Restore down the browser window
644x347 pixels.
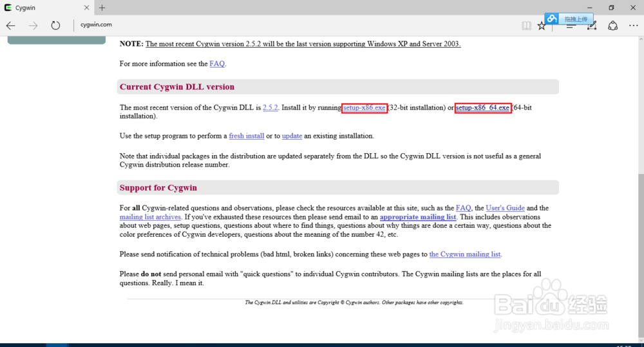pos(611,7)
